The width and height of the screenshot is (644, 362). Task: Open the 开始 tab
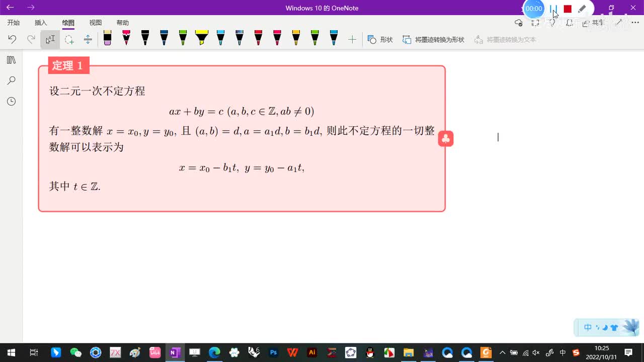(14, 23)
